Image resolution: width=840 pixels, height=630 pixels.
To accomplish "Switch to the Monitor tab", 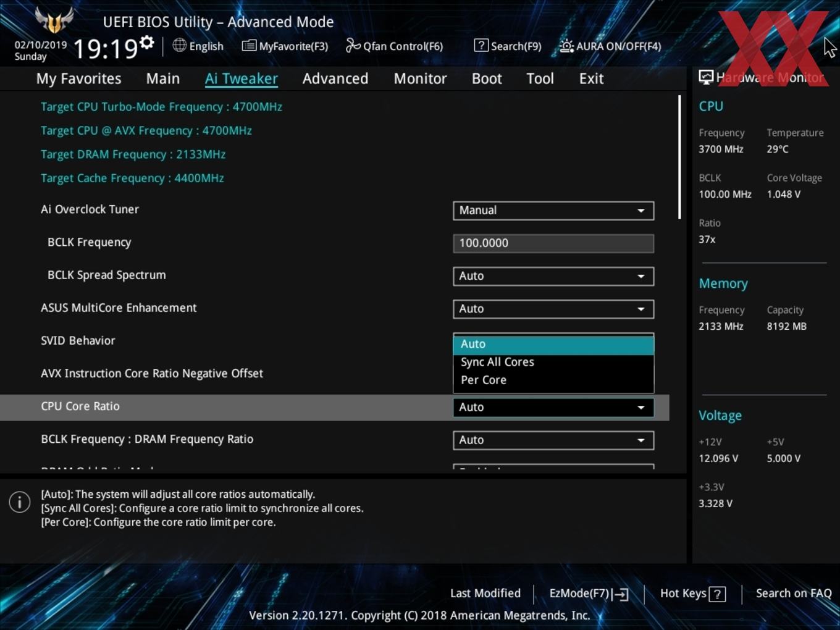I will pyautogui.click(x=420, y=78).
